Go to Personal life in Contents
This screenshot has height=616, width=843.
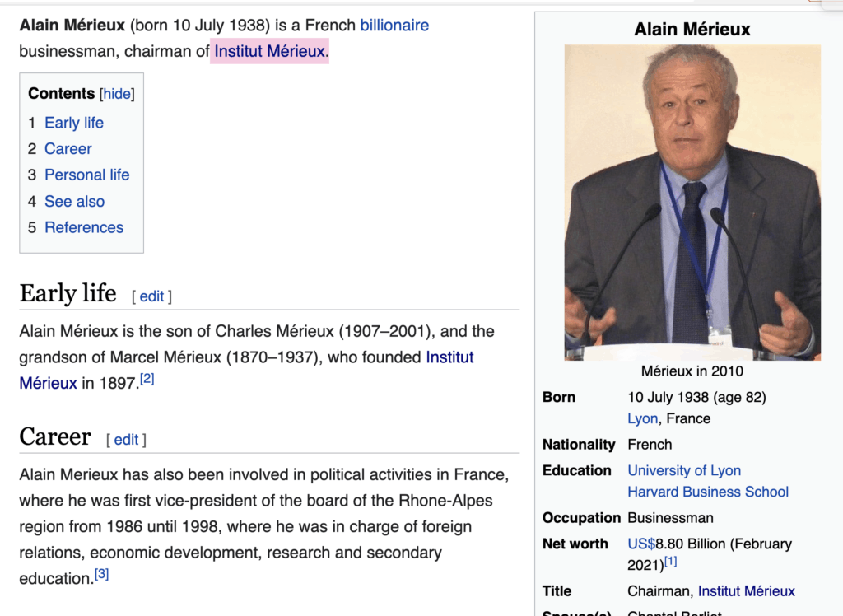point(86,175)
